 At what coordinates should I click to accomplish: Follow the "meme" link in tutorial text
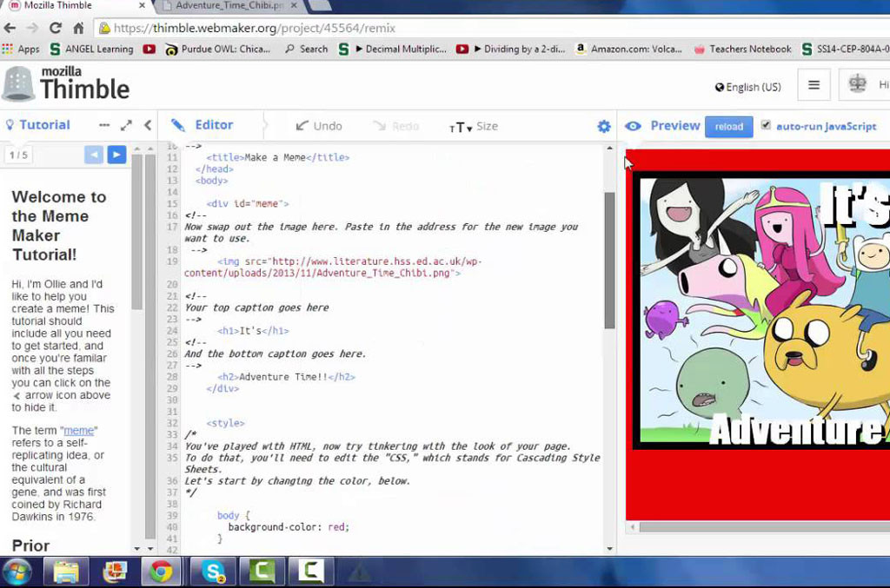coord(79,430)
